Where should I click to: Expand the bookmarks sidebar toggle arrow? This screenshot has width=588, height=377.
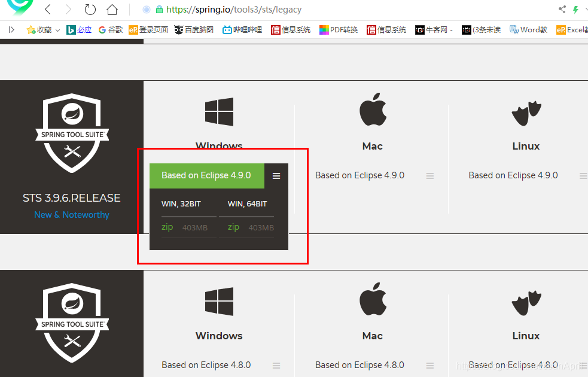[x=11, y=30]
